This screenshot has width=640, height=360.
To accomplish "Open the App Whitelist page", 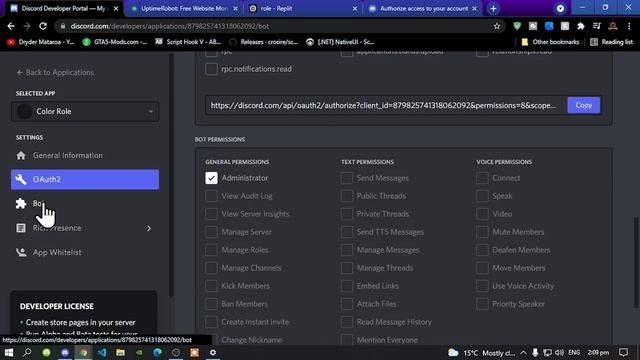I will [x=85, y=252].
